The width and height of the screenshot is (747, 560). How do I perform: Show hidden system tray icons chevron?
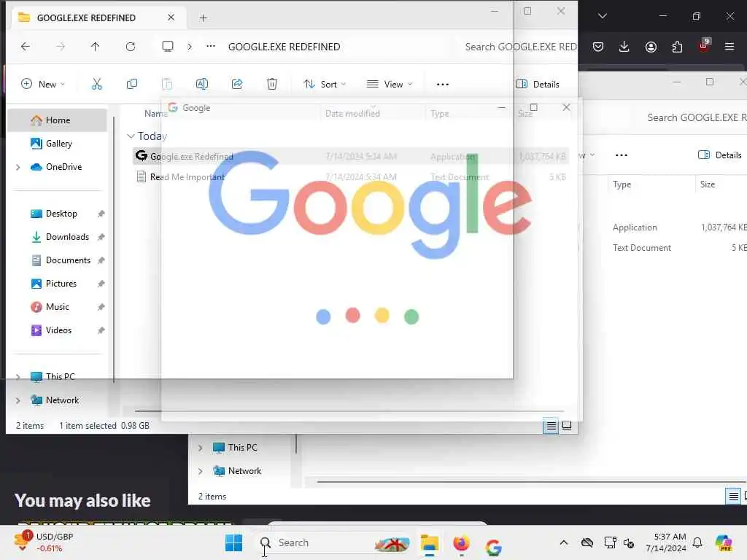point(564,542)
